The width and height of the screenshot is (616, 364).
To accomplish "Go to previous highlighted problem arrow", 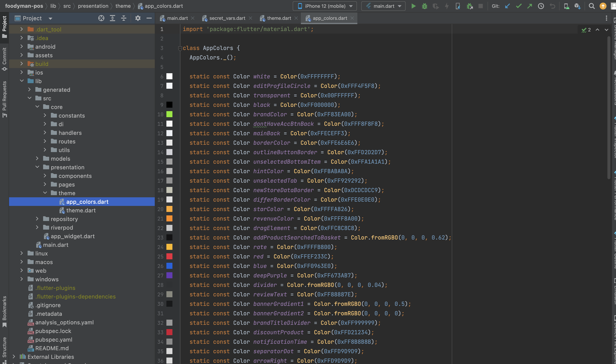I will click(x=597, y=30).
